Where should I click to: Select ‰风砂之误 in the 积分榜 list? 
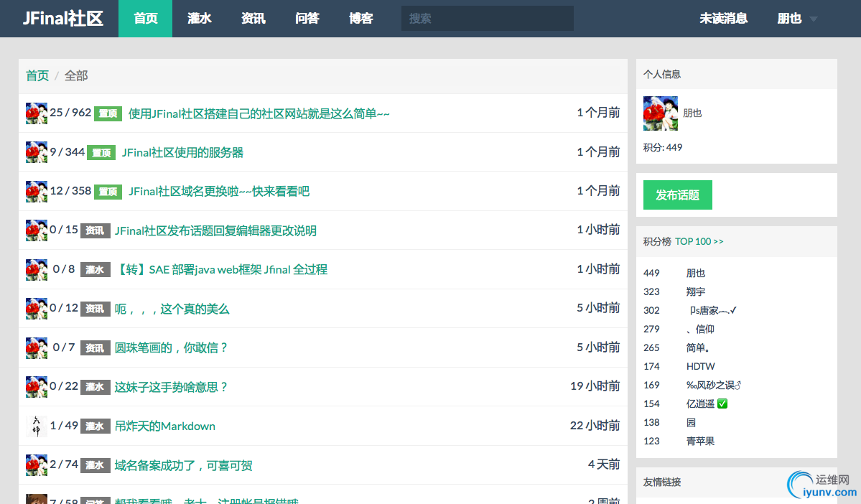[x=714, y=385]
